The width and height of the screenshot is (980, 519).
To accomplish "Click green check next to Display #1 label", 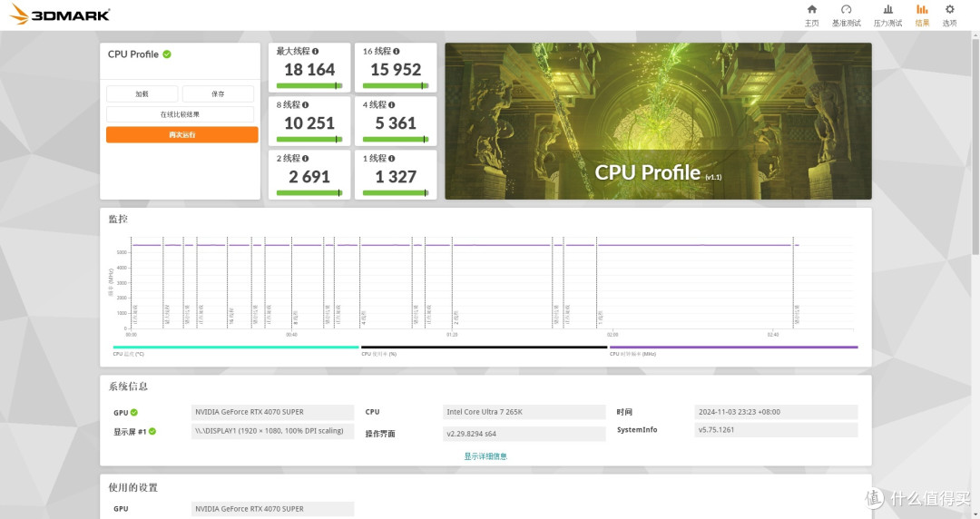I will pos(152,432).
